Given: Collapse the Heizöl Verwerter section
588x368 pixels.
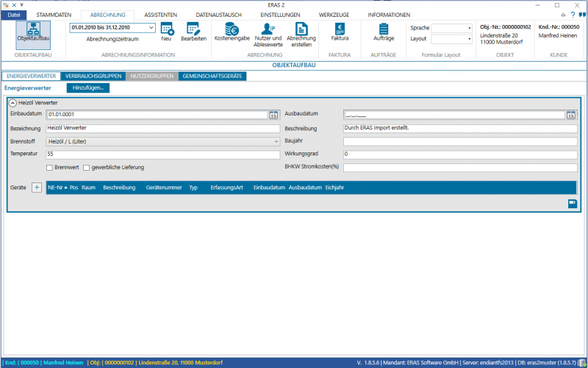Looking at the screenshot, I should pos(12,102).
